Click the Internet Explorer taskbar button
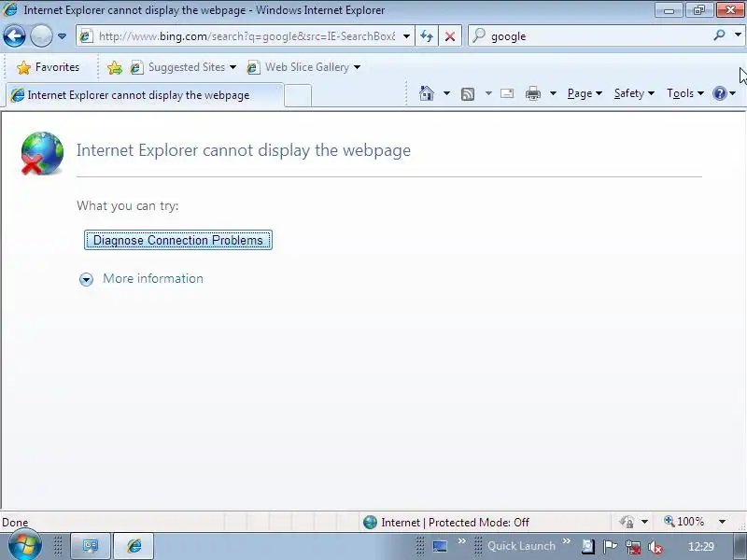This screenshot has height=560, width=747. pos(134,546)
